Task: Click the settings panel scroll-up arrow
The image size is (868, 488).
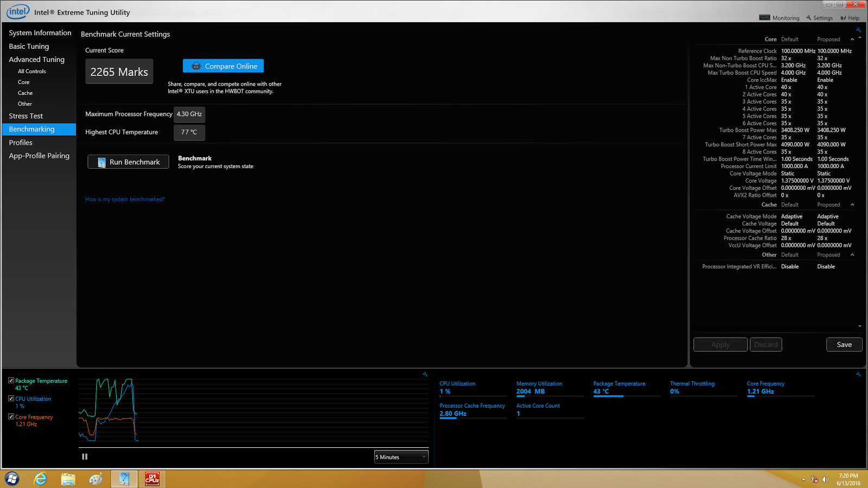Action: pyautogui.click(x=860, y=37)
